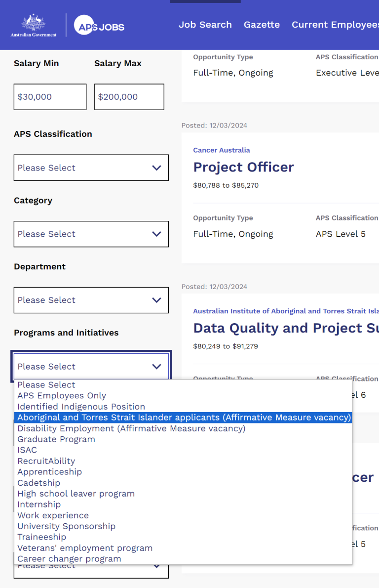The image size is (379, 588).
Task: Open the Job Search nav item
Action: (205, 25)
